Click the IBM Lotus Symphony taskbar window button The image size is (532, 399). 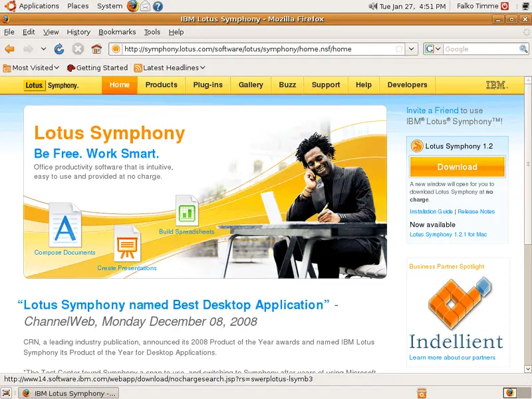(x=68, y=393)
